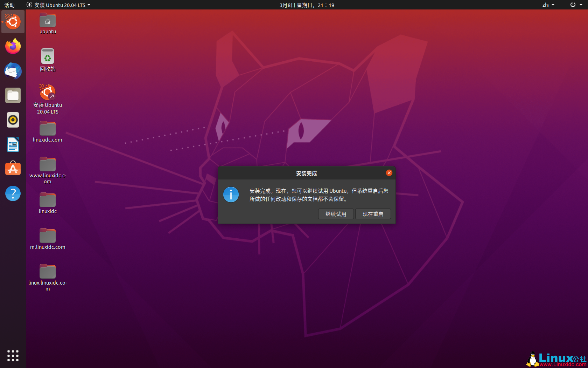This screenshot has width=588, height=368.
Task: Open the date and time calendar
Action: [x=307, y=5]
